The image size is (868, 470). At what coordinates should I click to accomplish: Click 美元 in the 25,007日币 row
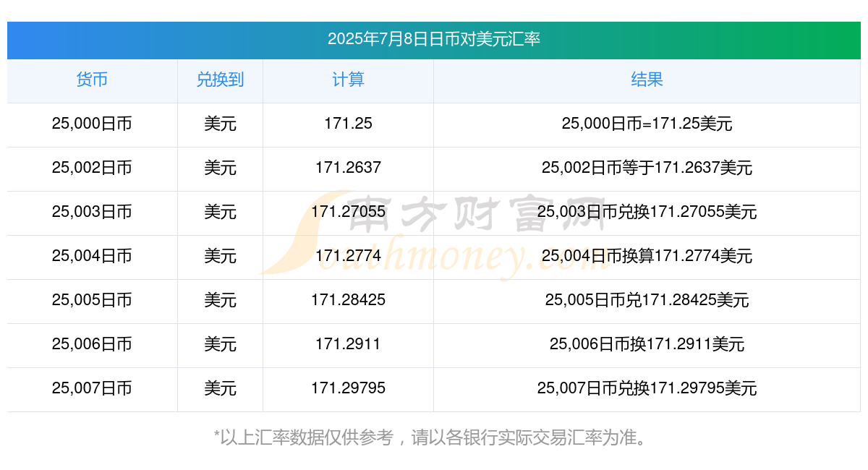tap(220, 388)
